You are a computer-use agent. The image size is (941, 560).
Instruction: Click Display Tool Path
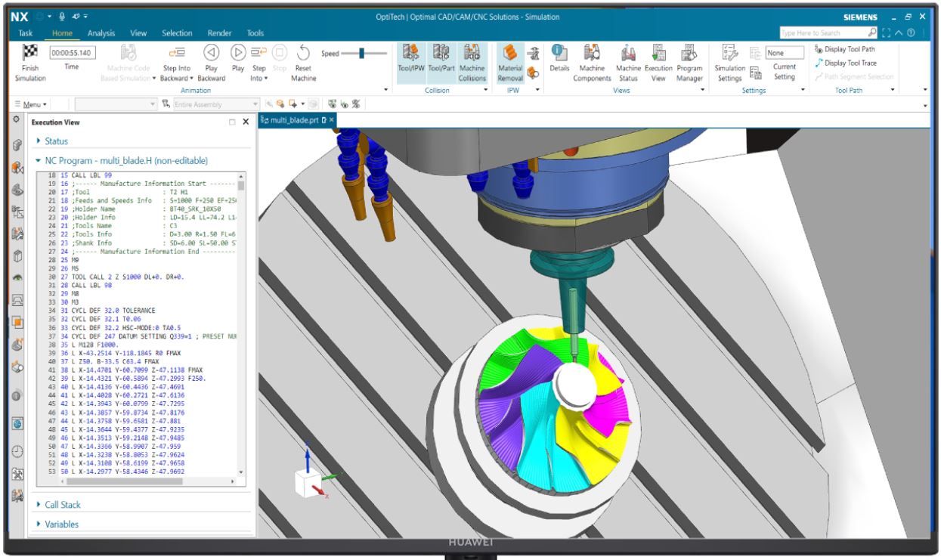coord(845,49)
